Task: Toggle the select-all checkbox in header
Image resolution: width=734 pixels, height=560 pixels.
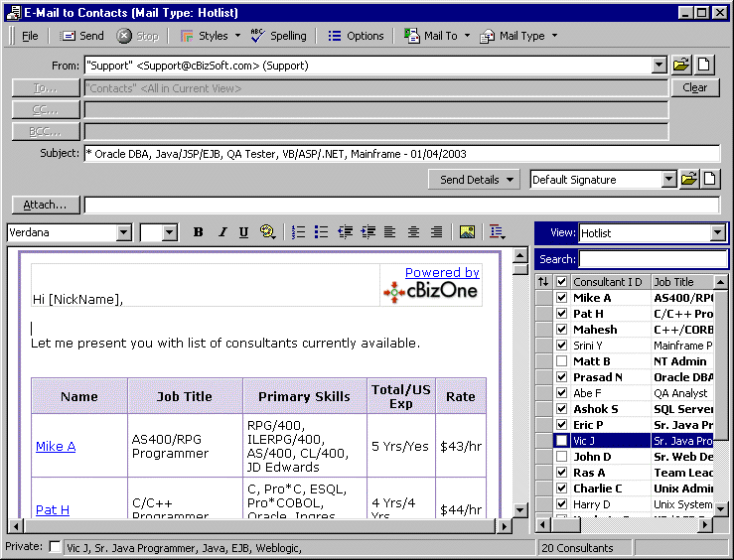Action: (x=562, y=282)
